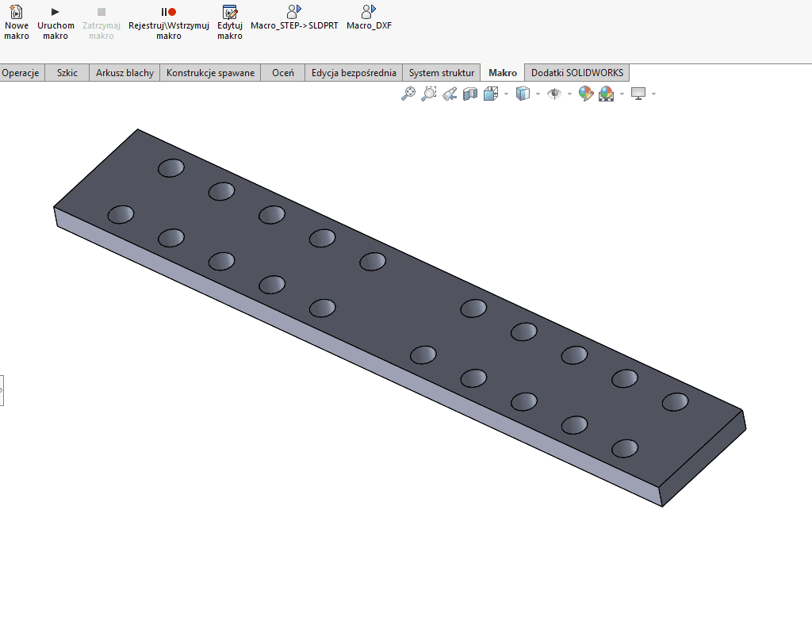This screenshot has height=644, width=812.
Task: Click Zoom to Fit magnifier icon
Action: click(x=408, y=94)
